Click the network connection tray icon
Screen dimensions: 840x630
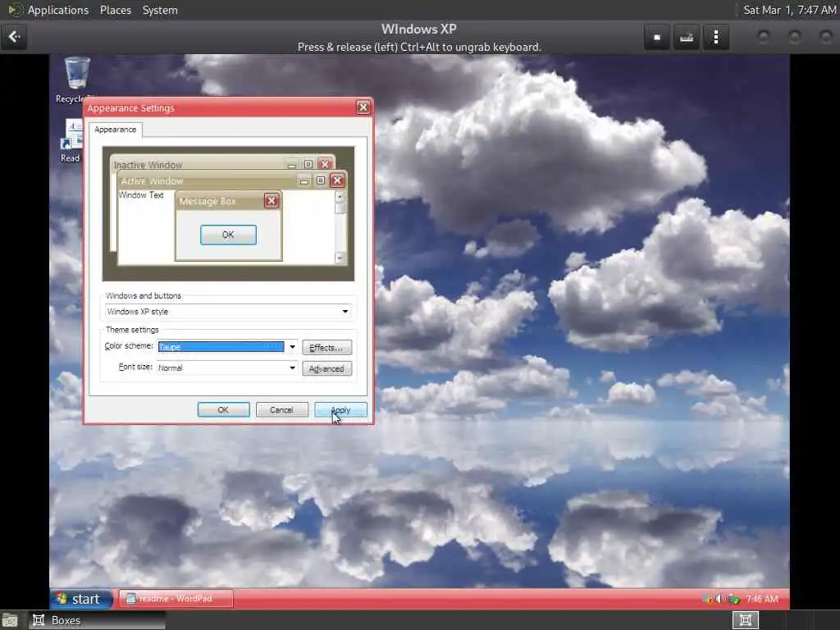[733, 599]
